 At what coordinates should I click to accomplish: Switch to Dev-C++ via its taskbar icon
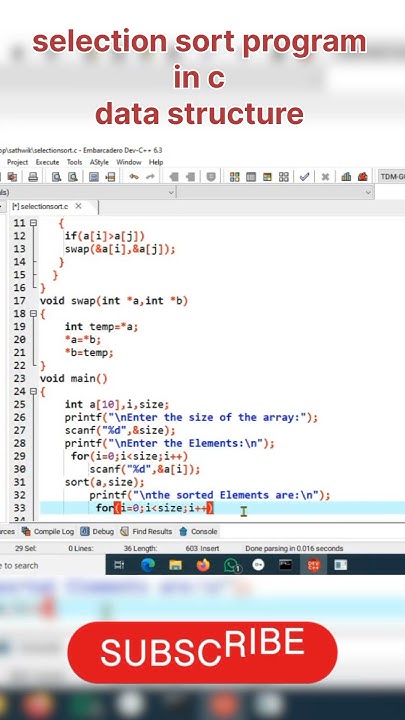tap(314, 565)
